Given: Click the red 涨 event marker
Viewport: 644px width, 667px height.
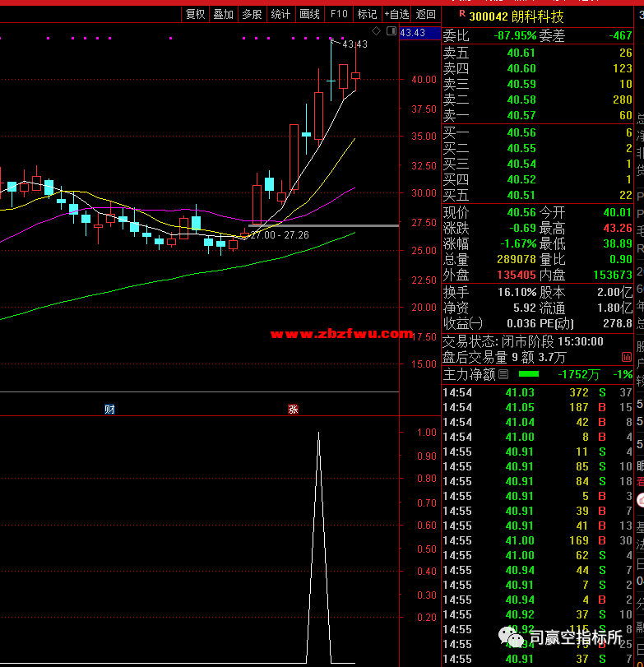Looking at the screenshot, I should 293,409.
